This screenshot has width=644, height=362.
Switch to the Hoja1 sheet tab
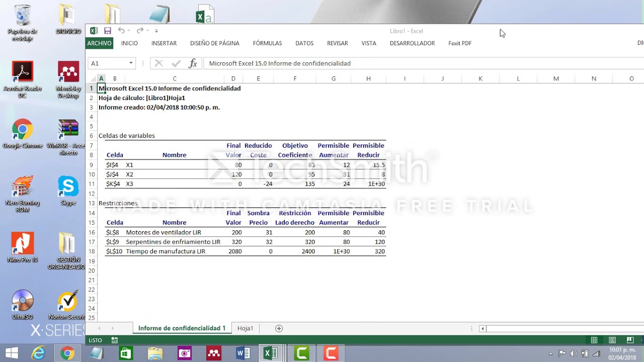click(x=245, y=328)
